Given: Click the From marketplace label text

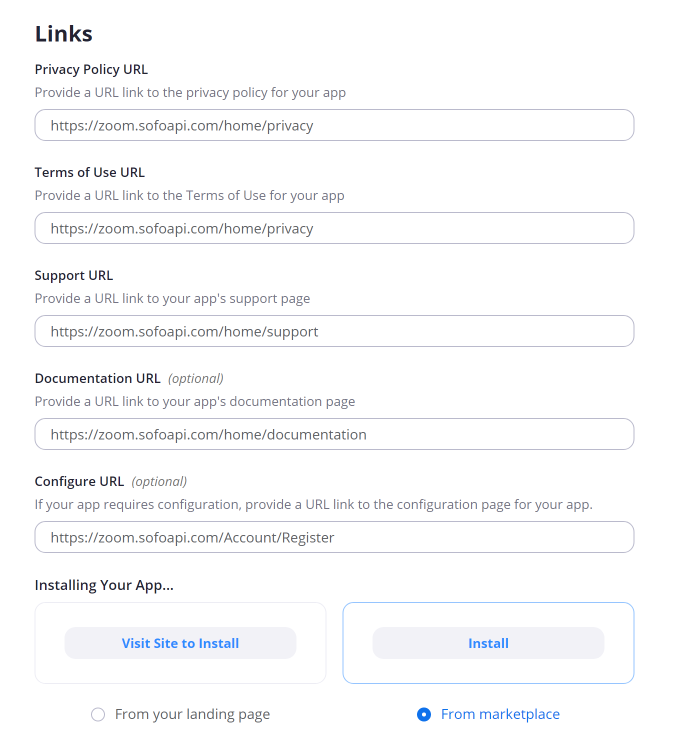Looking at the screenshot, I should (500, 714).
